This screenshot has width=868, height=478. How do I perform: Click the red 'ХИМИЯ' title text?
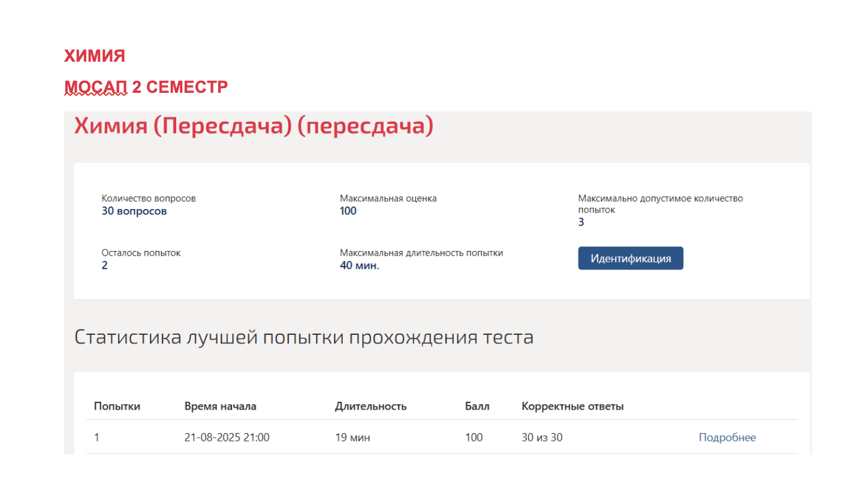pos(95,56)
